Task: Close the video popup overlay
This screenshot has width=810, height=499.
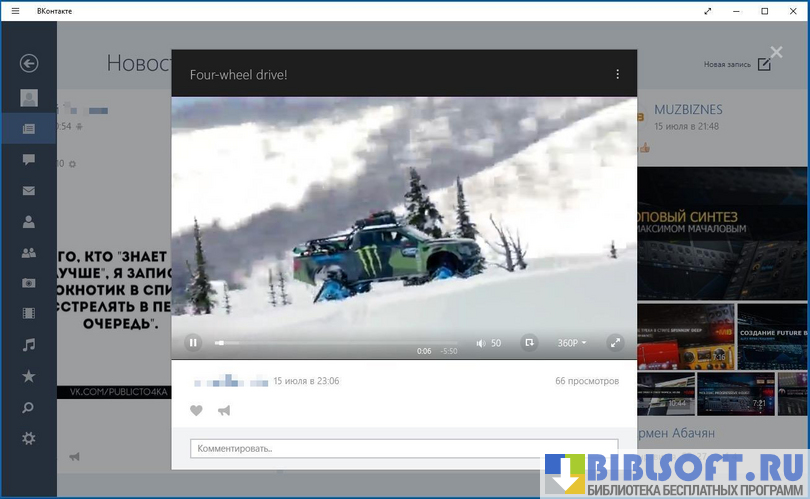Action: pos(777,52)
